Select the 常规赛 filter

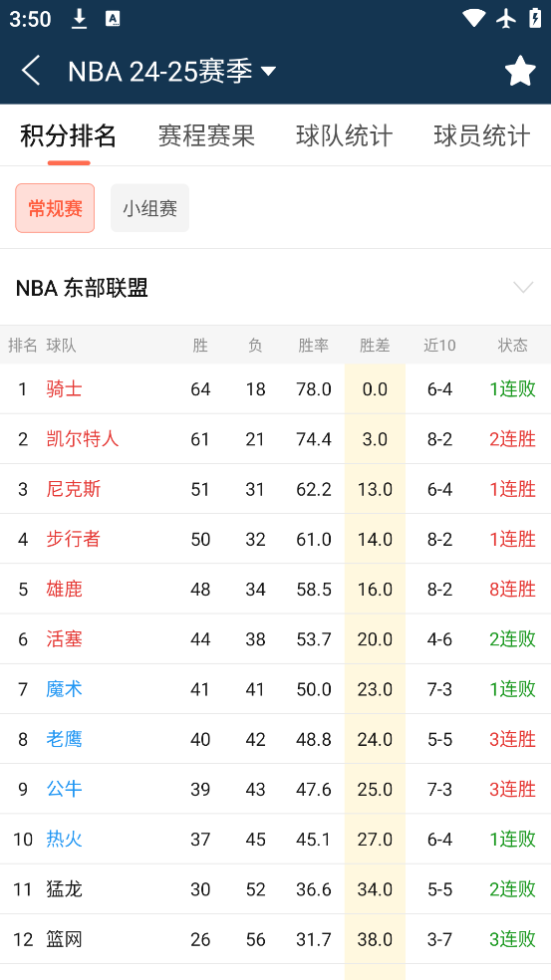coord(55,208)
